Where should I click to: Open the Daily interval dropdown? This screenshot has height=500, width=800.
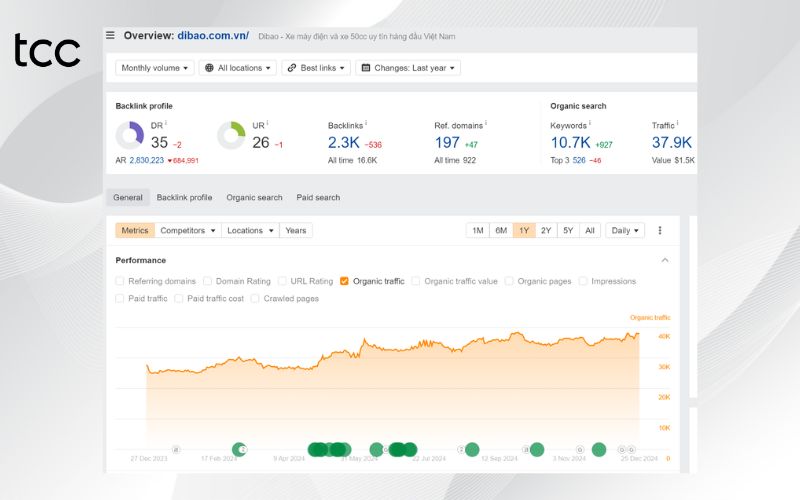625,231
